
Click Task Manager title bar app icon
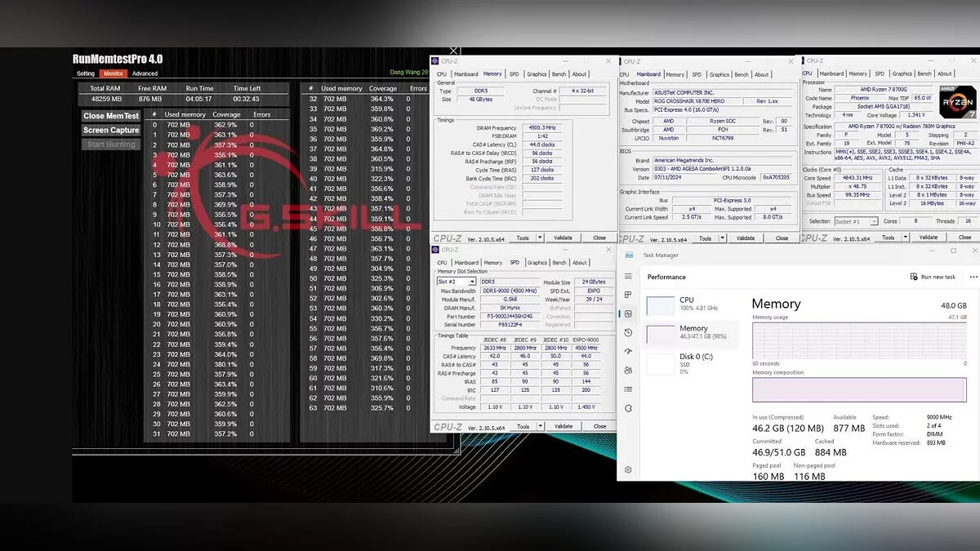point(628,256)
